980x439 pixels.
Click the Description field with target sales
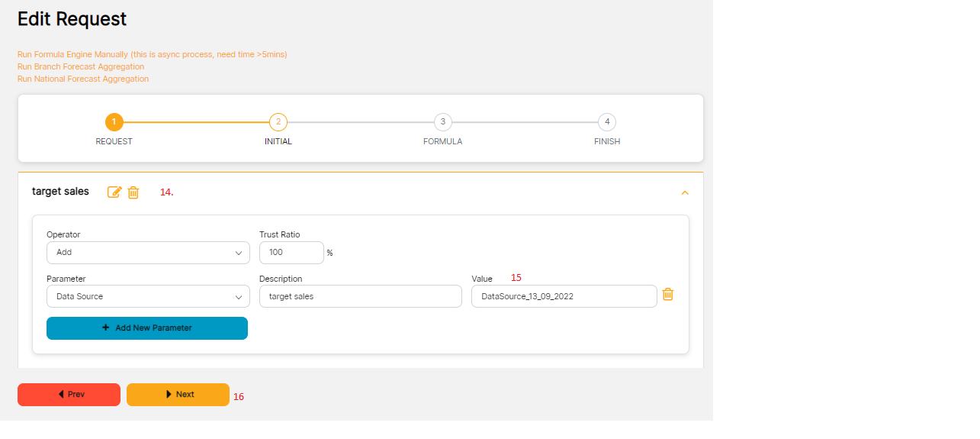pos(360,296)
